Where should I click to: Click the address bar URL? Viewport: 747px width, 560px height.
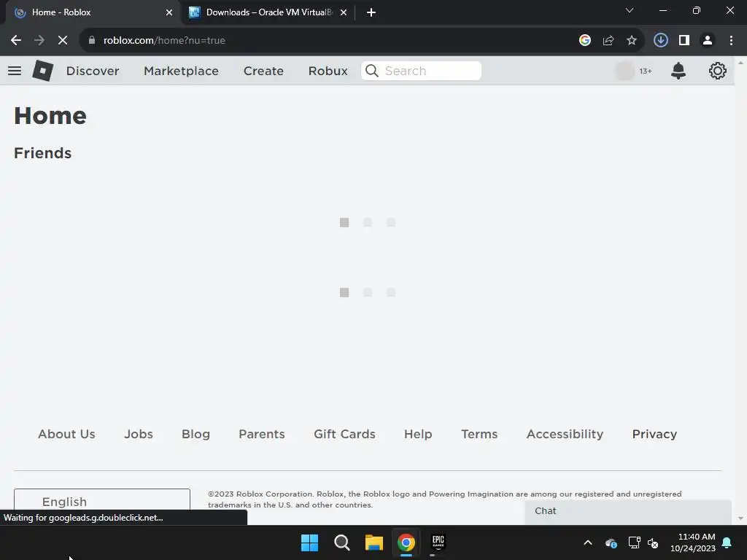(x=164, y=41)
